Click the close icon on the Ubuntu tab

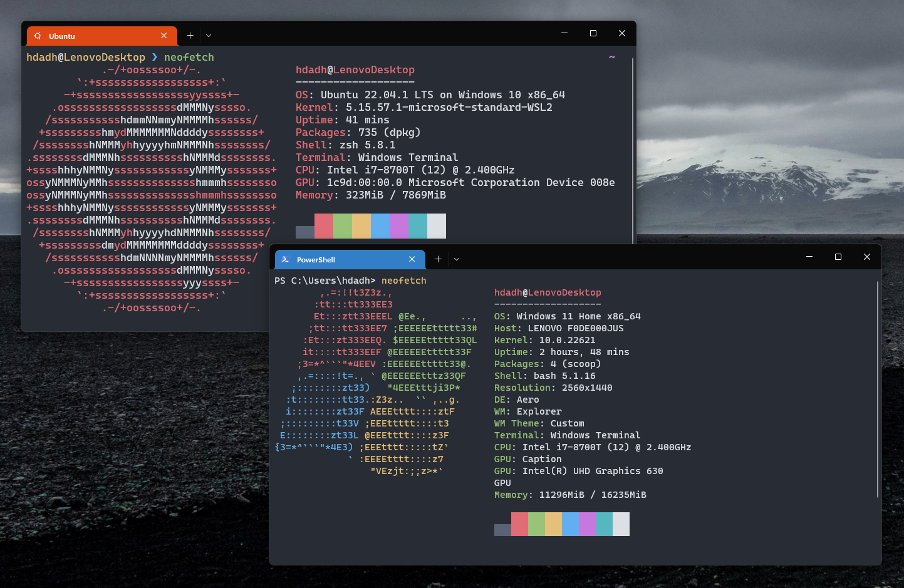point(164,36)
